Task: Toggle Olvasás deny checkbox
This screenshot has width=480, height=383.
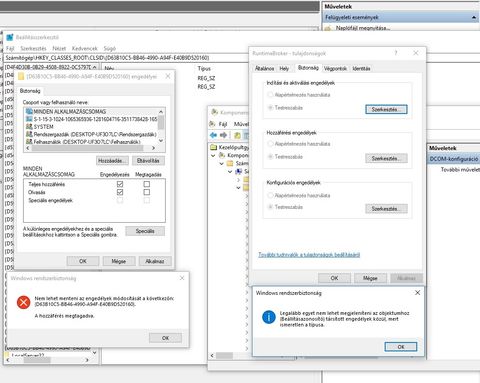Action: (146, 192)
